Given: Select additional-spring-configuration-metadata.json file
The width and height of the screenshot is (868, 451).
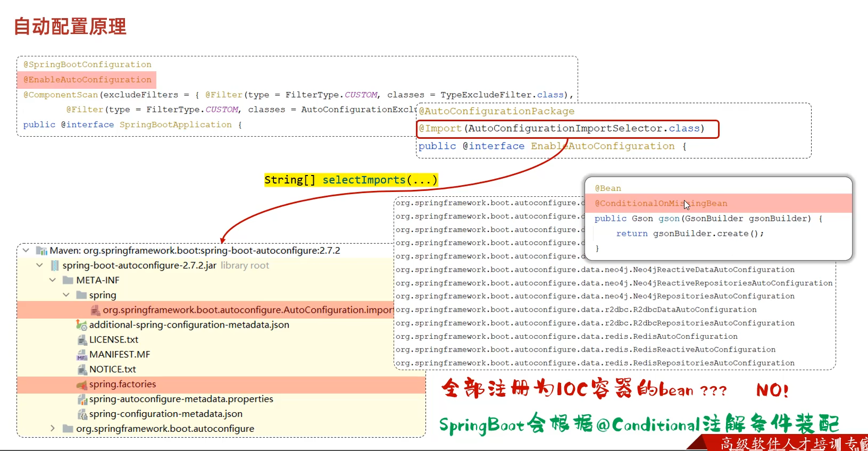Looking at the screenshot, I should (189, 325).
